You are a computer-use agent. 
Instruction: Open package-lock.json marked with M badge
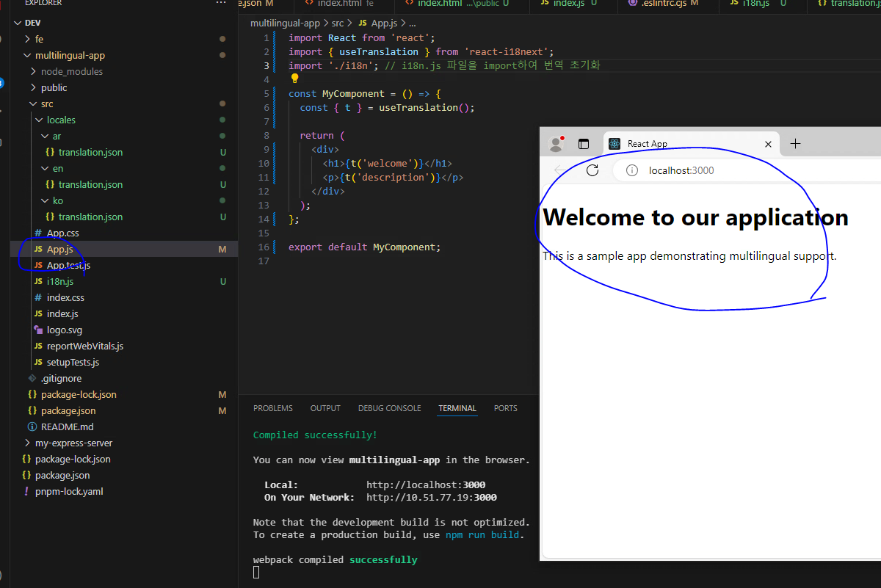click(x=79, y=394)
